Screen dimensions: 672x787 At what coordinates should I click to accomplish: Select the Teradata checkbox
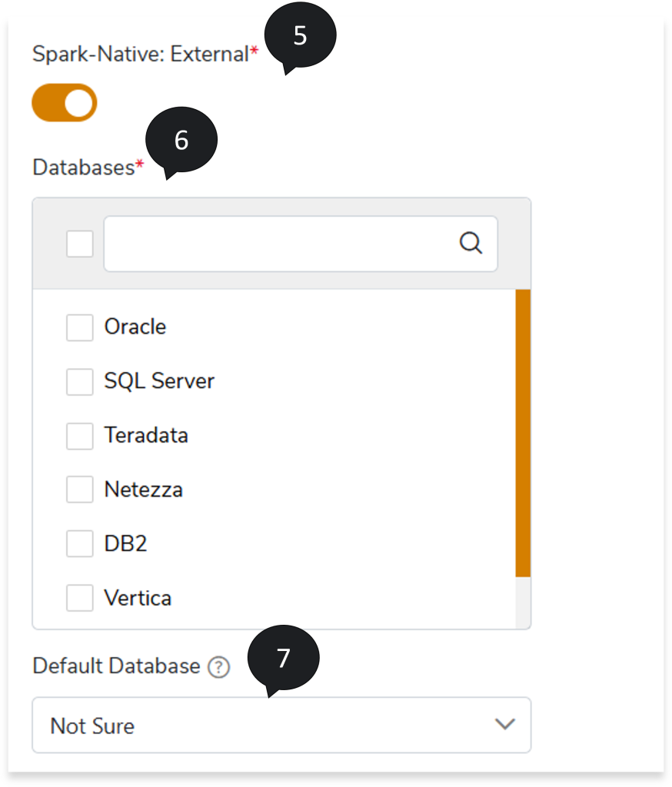[80, 436]
